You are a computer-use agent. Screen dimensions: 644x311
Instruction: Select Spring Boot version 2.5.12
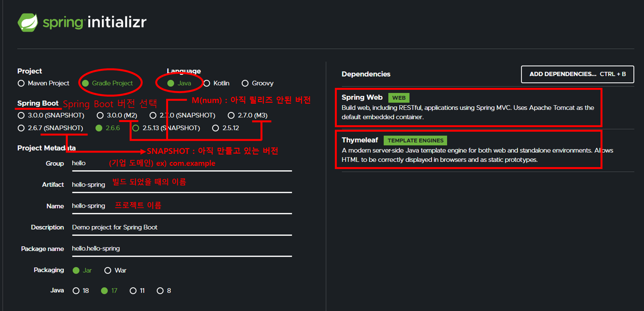225,128
